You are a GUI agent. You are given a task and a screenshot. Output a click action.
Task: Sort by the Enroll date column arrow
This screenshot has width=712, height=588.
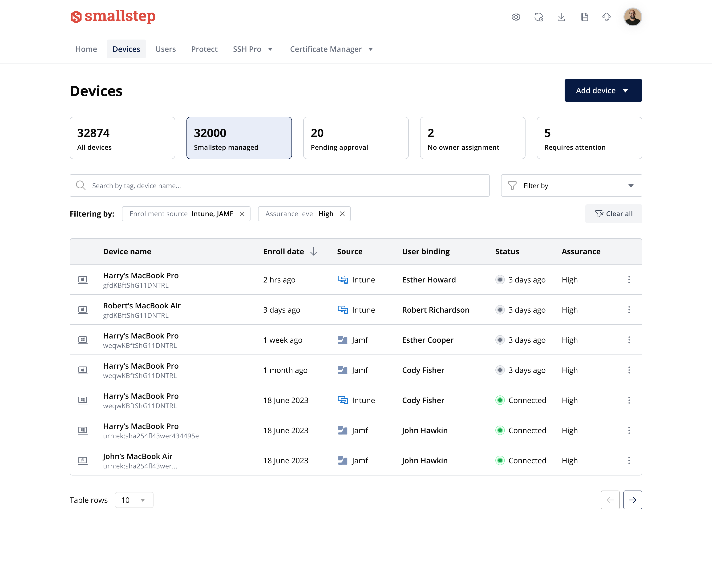click(313, 251)
